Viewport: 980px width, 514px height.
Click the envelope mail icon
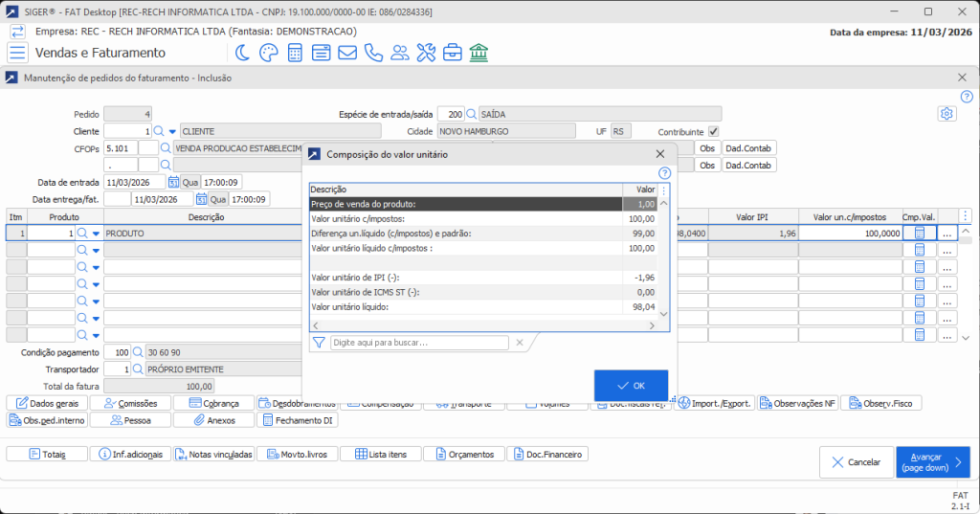click(x=347, y=53)
